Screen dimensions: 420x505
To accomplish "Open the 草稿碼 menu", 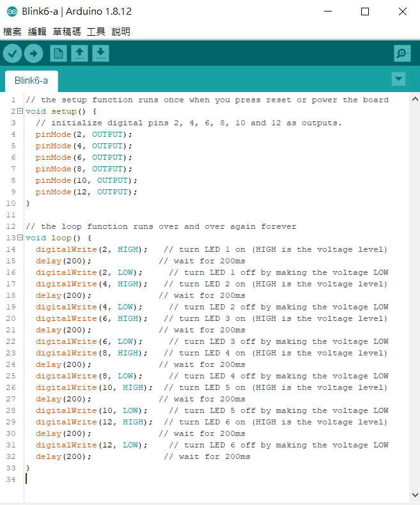I will [66, 31].
